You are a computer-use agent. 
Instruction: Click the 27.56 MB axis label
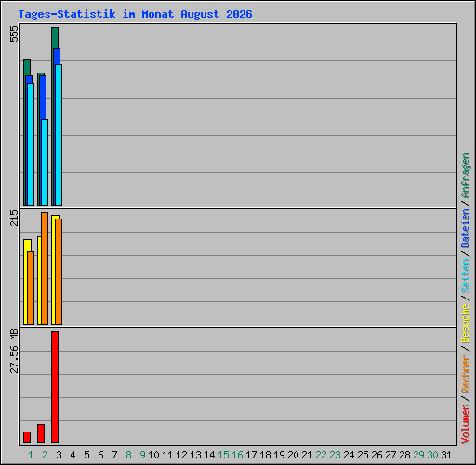pos(14,351)
